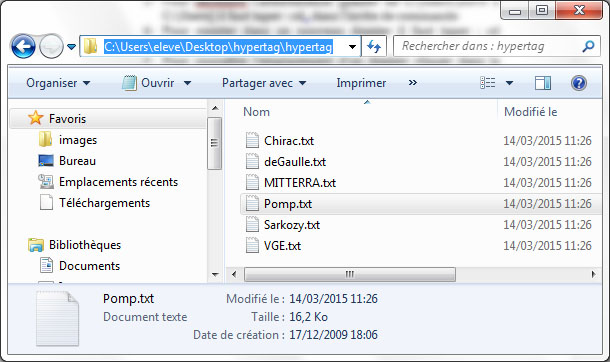Select Bibliothèques in the navigation pane
610x362 pixels.
pyautogui.click(x=85, y=245)
